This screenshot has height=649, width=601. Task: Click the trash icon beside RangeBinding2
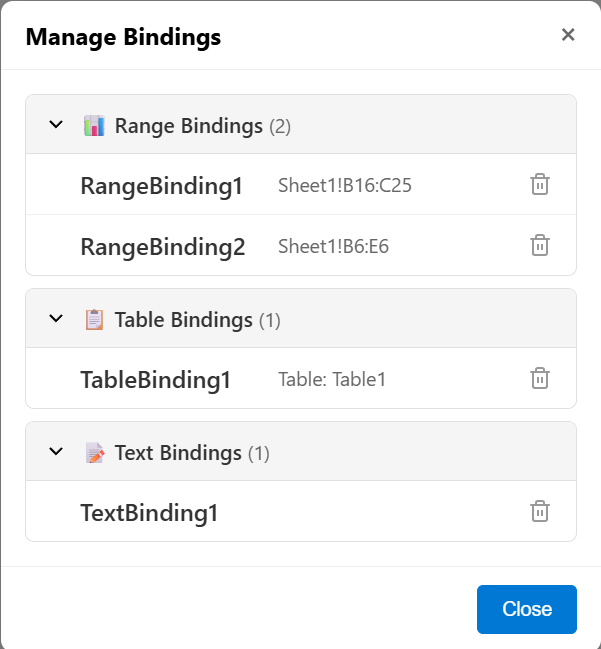pos(539,245)
